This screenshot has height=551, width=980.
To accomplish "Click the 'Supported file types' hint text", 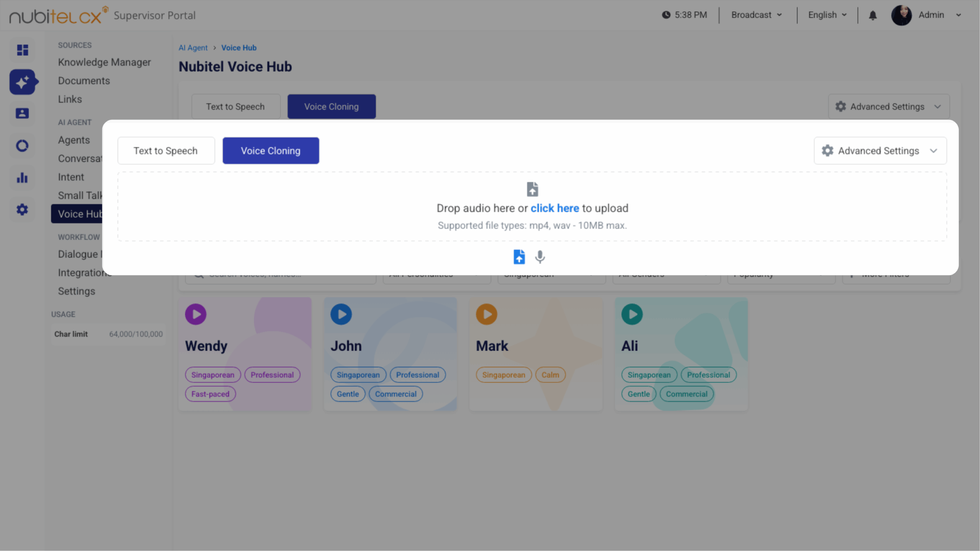I will 532,225.
